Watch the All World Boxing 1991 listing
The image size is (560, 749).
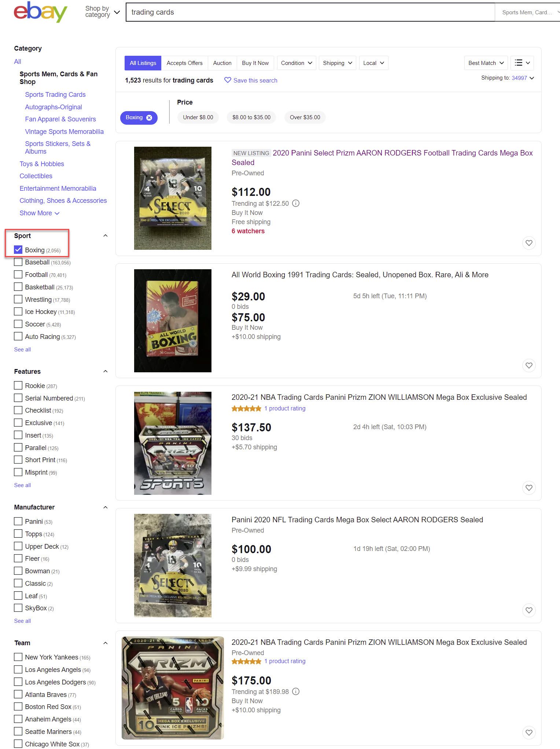coord(529,365)
